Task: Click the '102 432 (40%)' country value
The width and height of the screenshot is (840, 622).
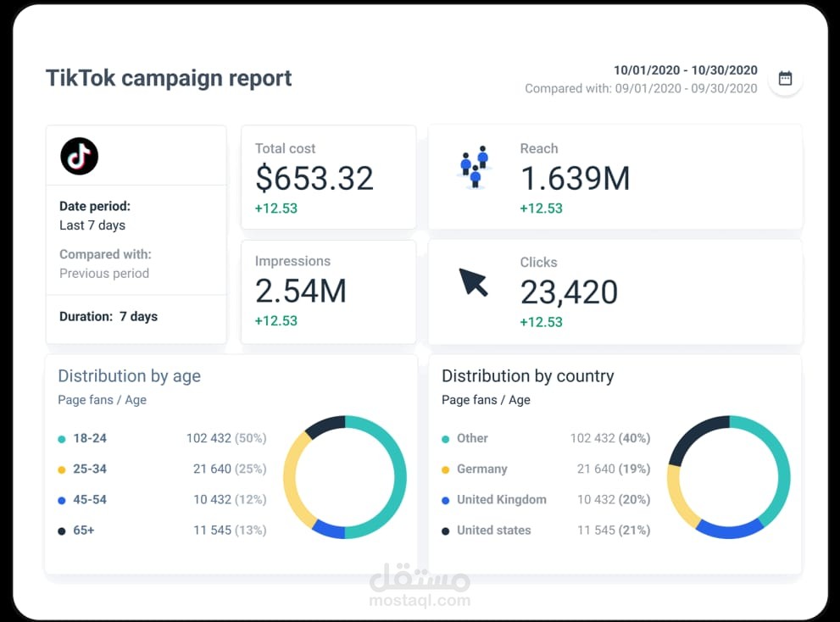Action: [x=610, y=438]
